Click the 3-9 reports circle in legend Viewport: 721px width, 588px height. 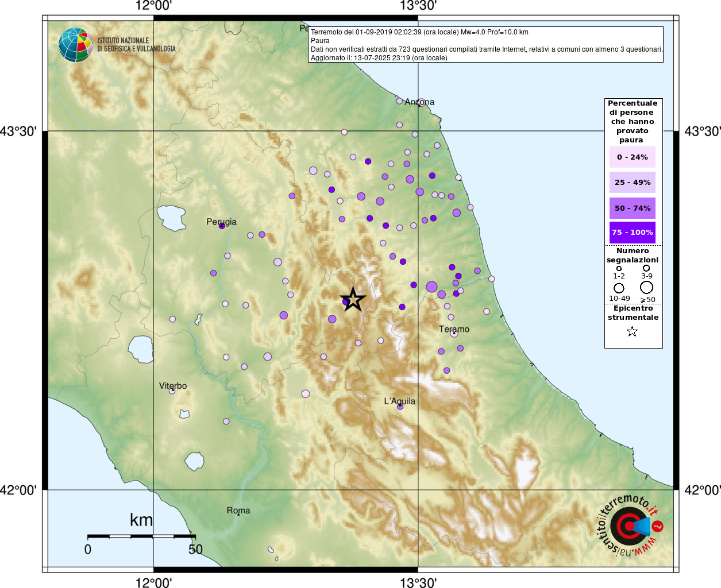[646, 268]
